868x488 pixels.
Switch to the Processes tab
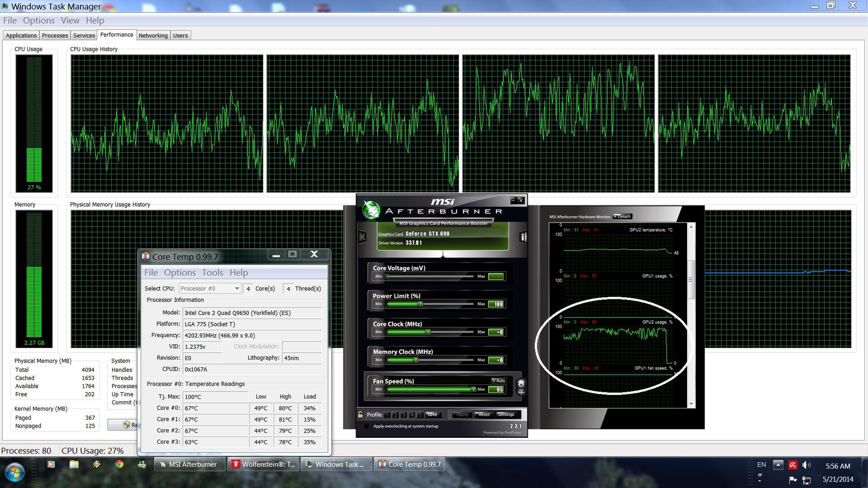point(55,35)
